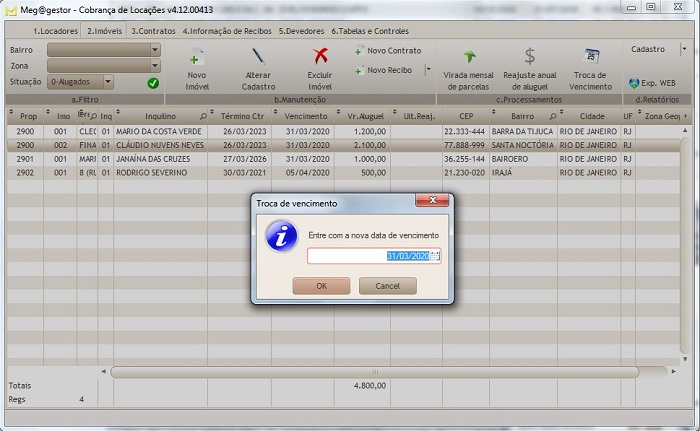This screenshot has width=700, height=431.
Task: Open the calendar picker in date field
Action: tap(434, 257)
